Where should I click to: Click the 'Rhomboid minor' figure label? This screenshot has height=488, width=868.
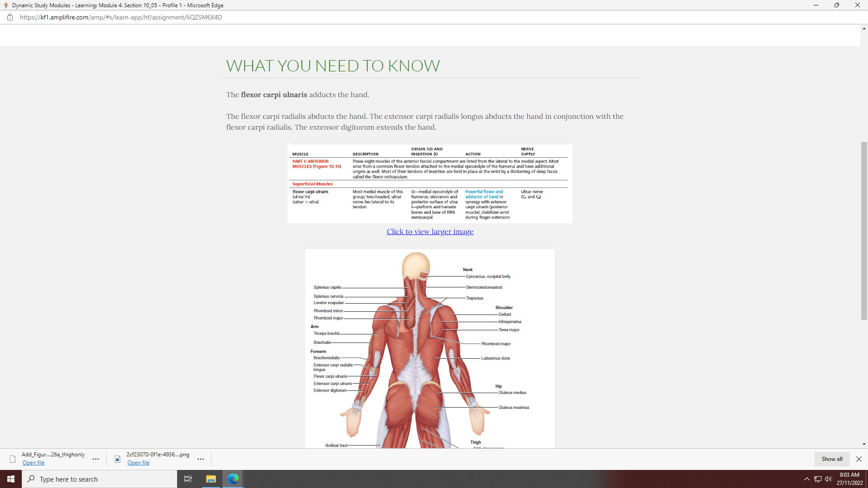[328, 311]
